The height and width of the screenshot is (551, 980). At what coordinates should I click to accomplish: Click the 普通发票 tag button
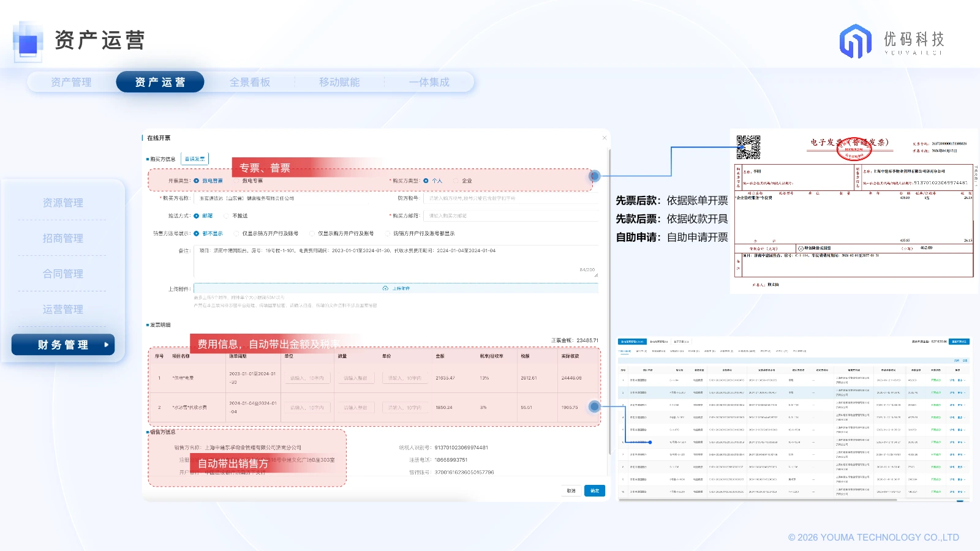[195, 159]
